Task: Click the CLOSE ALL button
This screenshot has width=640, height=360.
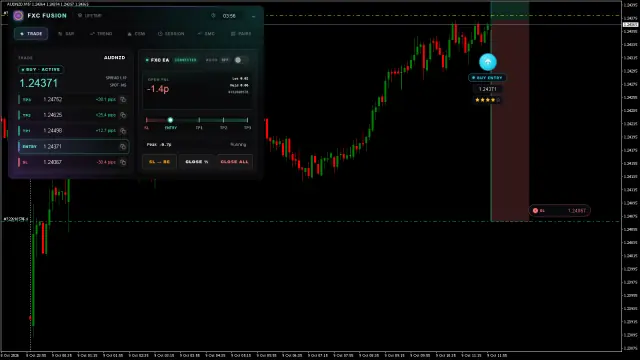Action: (234, 162)
